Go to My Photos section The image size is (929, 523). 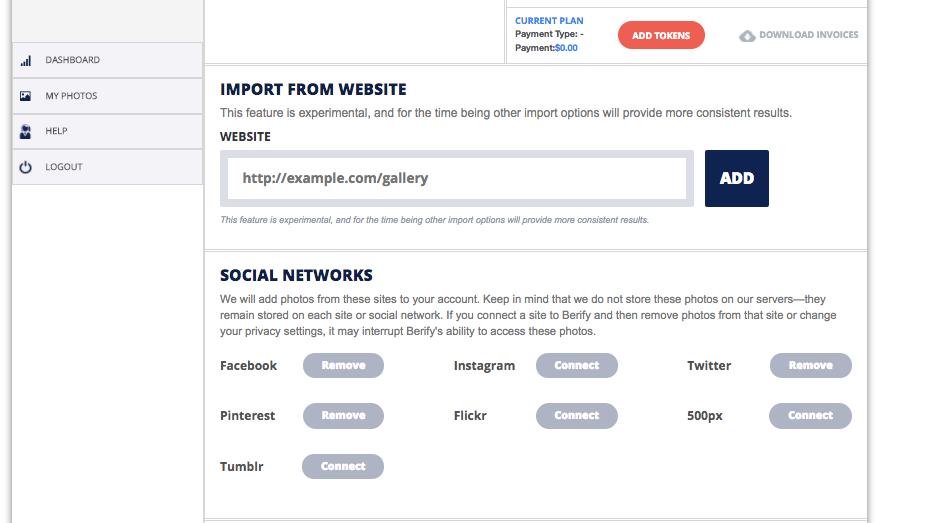[x=107, y=96]
